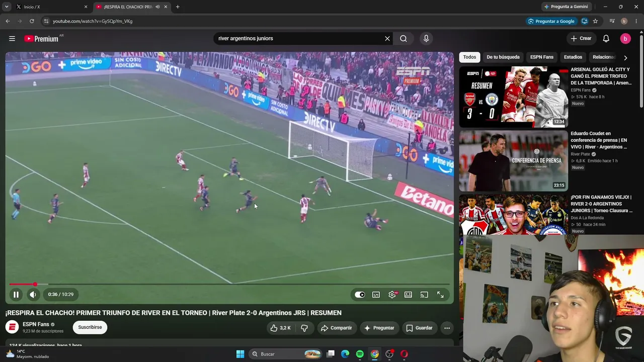Open the 'ARSENAL GOLEÓ AL CITY' video title

(x=601, y=76)
